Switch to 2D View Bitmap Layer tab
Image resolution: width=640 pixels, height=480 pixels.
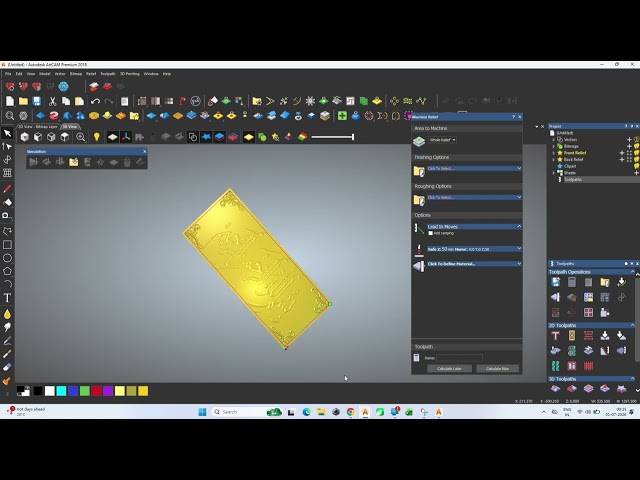coord(38,127)
